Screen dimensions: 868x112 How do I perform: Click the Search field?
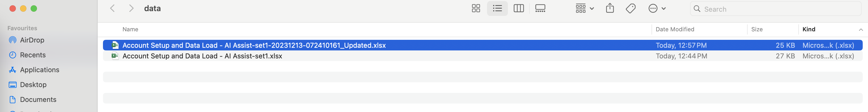(778, 9)
